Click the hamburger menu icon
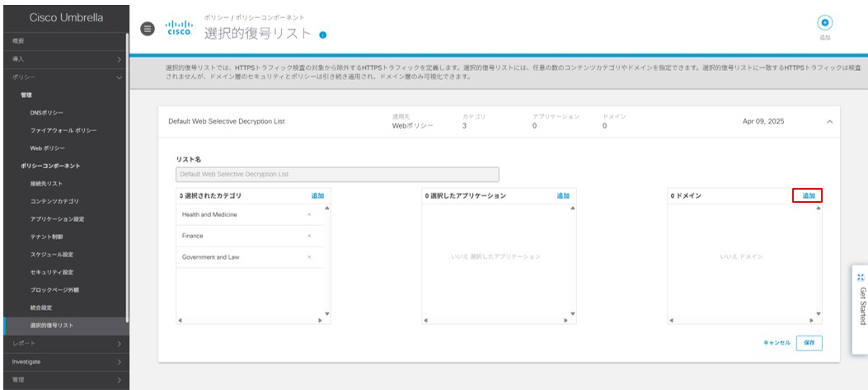The width and height of the screenshot is (868, 390). pos(148,29)
